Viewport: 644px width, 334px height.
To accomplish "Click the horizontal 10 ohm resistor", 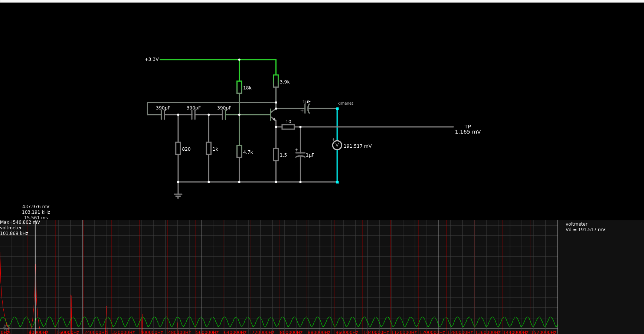I will coord(288,127).
